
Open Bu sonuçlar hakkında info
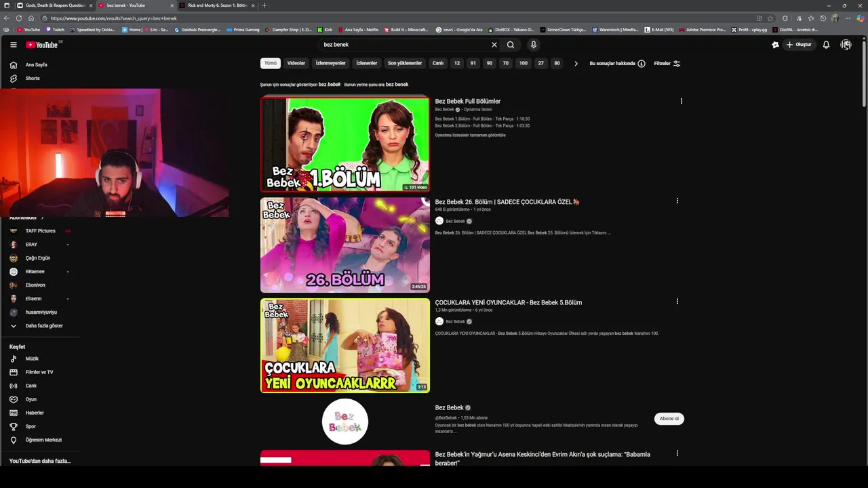click(x=617, y=64)
